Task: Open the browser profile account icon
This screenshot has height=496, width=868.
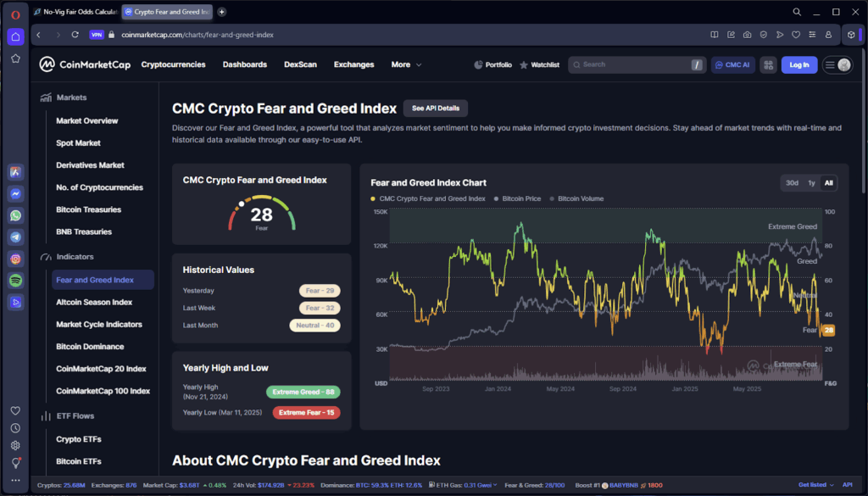Action: click(829, 34)
